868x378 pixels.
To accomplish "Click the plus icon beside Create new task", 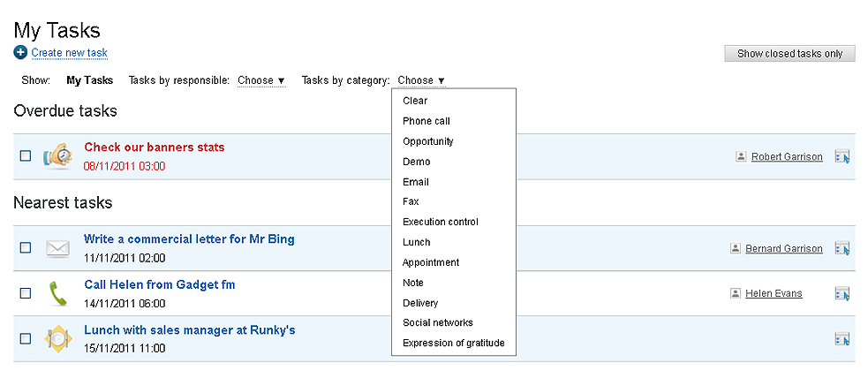I will (x=20, y=53).
